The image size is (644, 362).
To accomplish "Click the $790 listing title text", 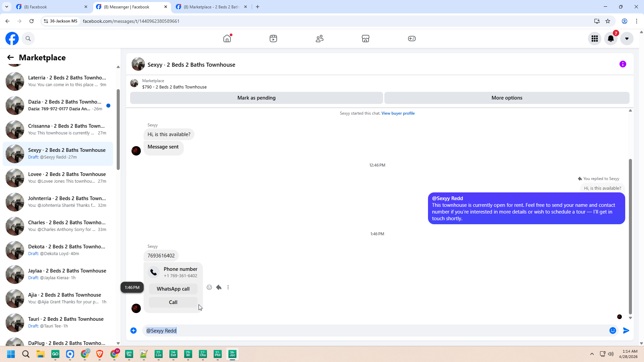I will 174,87.
